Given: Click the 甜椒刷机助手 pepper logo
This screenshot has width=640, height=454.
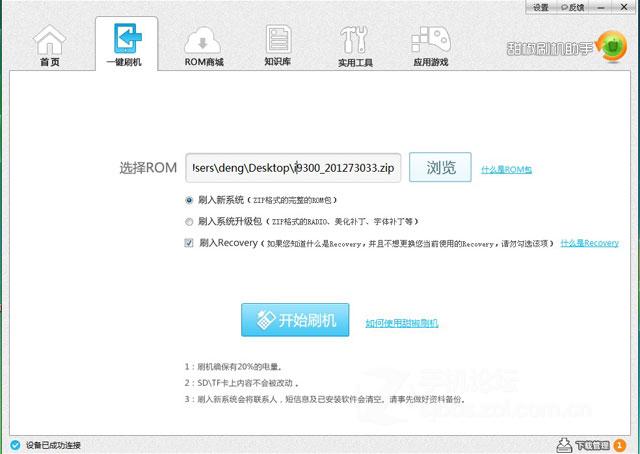Looking at the screenshot, I should 611,46.
